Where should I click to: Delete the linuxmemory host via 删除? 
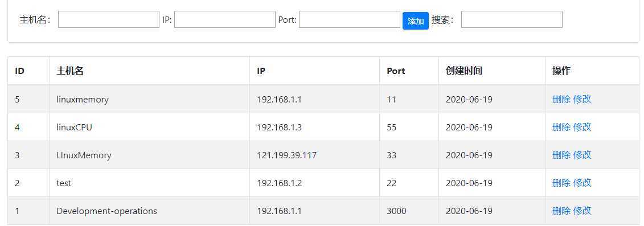561,99
